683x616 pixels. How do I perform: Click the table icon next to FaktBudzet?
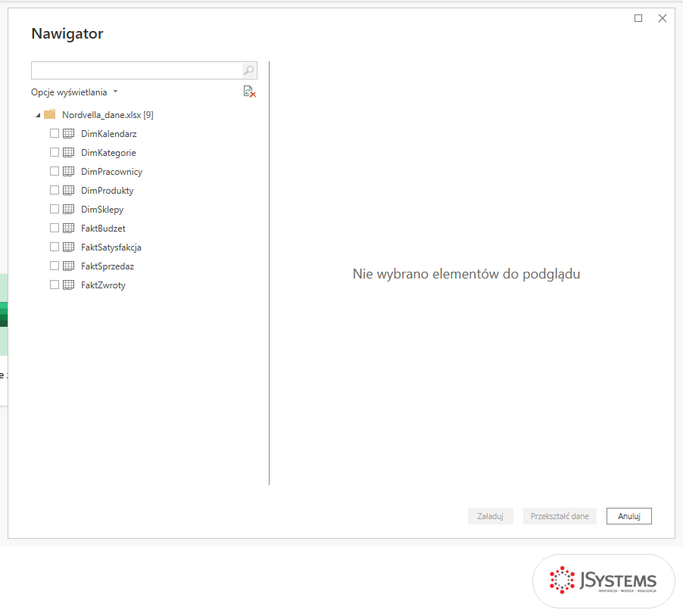[x=68, y=228]
